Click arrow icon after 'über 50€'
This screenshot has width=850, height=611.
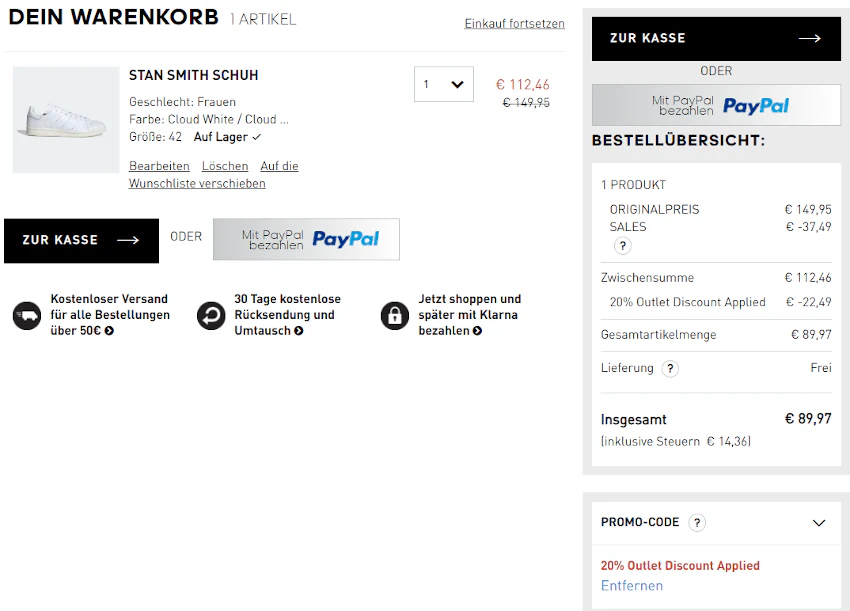tap(109, 331)
